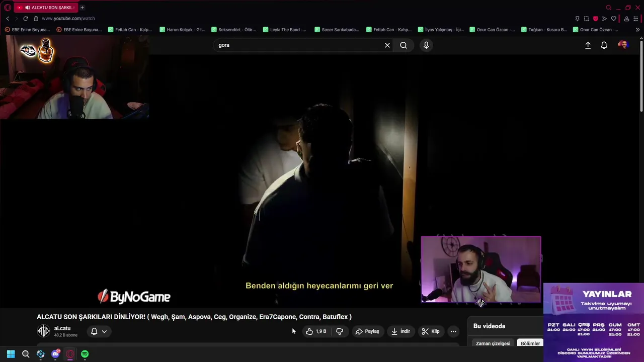Click the Opera tab search magnifier
This screenshot has width=644, height=362.
[608, 8]
